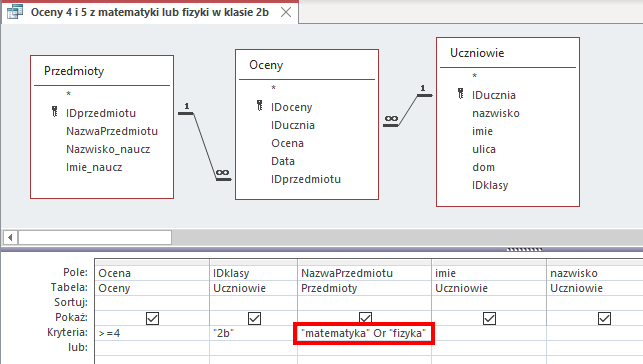The width and height of the screenshot is (643, 364).
Task: Click the left scroll arrow of the diagram pane
Action: [10, 237]
